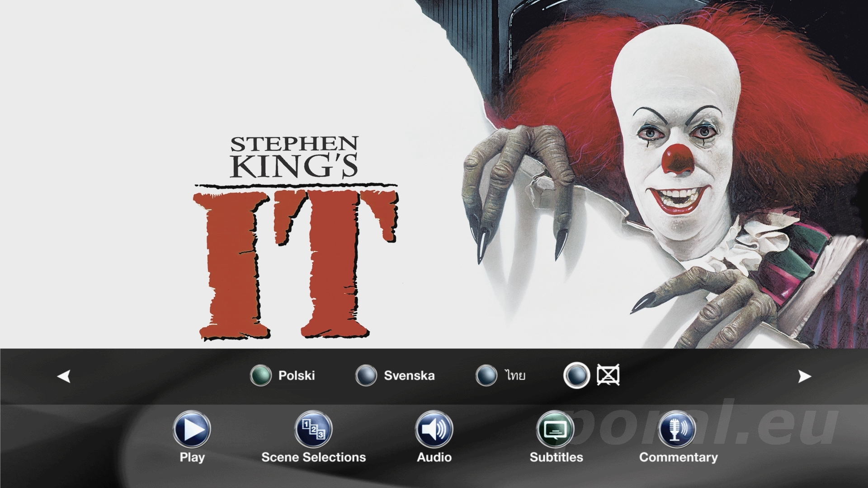Show more subtitle languages with right arrow
Image resolution: width=868 pixels, height=488 pixels.
804,376
